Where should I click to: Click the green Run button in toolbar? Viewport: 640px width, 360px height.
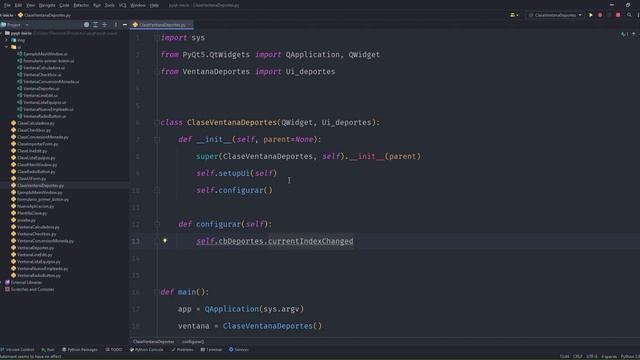click(x=591, y=15)
